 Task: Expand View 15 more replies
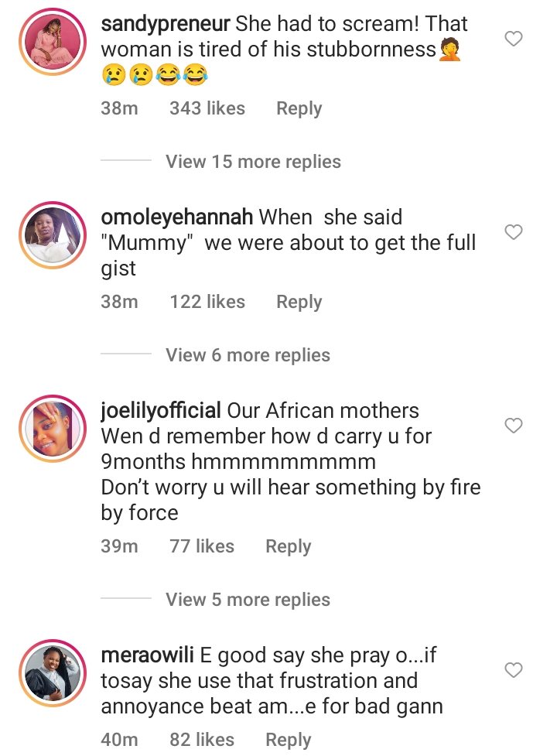[253, 162]
